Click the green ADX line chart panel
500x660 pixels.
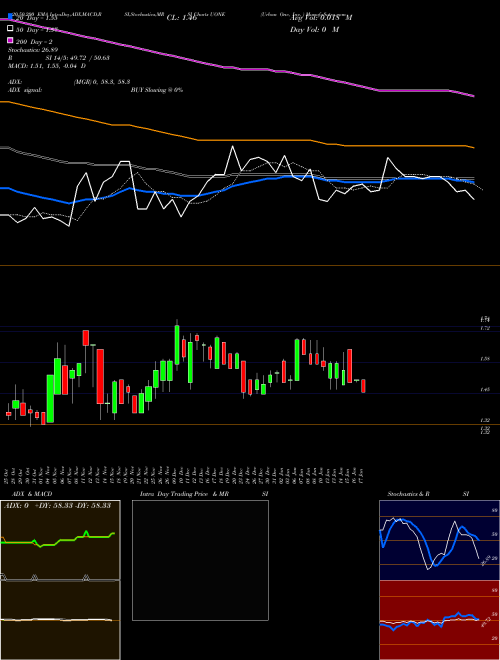pos(60,540)
